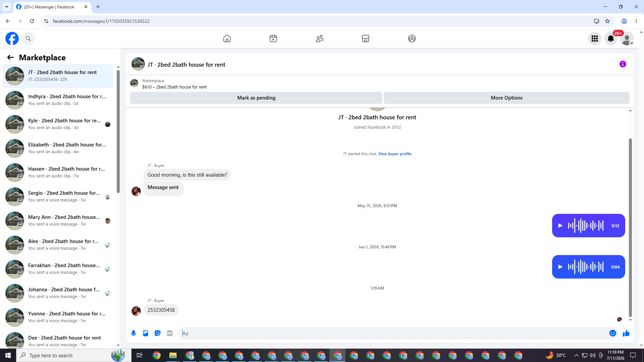Choose a sticker
The width and height of the screenshot is (644, 362).
point(158,333)
